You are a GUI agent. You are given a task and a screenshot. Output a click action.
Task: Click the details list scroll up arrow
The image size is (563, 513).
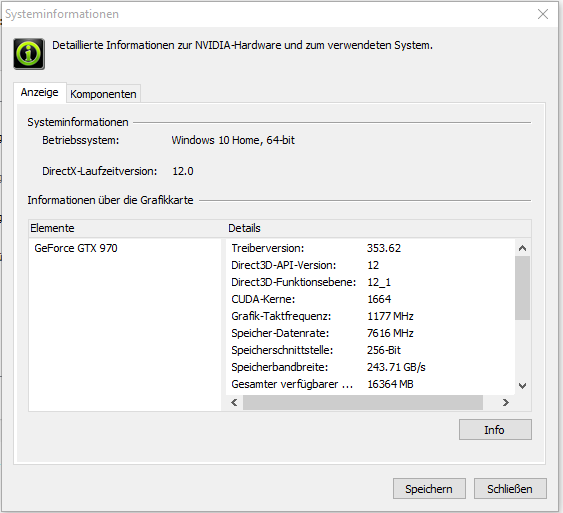(x=522, y=248)
